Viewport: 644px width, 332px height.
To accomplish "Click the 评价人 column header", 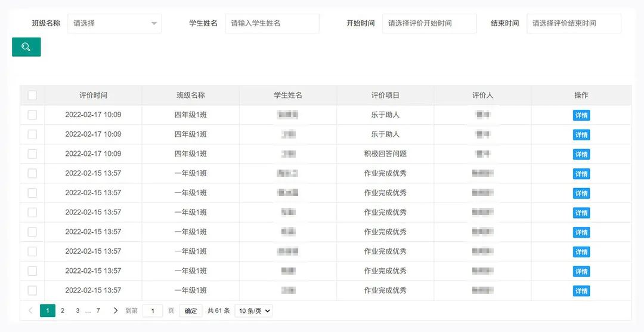I will click(x=482, y=96).
